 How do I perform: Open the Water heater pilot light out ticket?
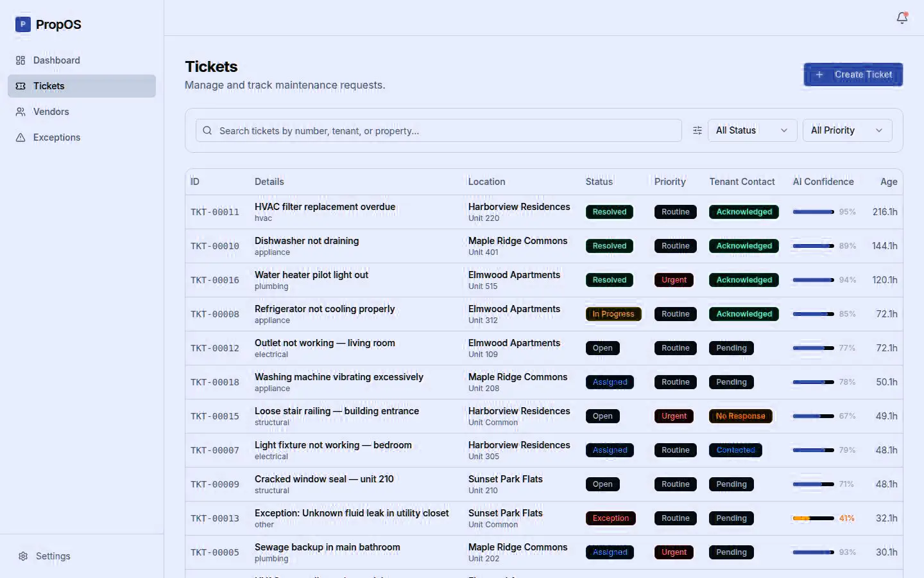311,275
